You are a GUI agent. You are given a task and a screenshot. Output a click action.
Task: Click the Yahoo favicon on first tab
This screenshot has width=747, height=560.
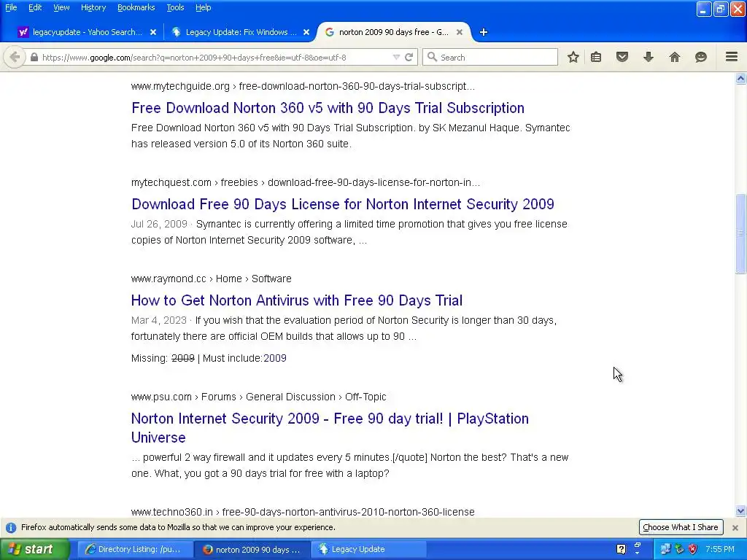[23, 32]
